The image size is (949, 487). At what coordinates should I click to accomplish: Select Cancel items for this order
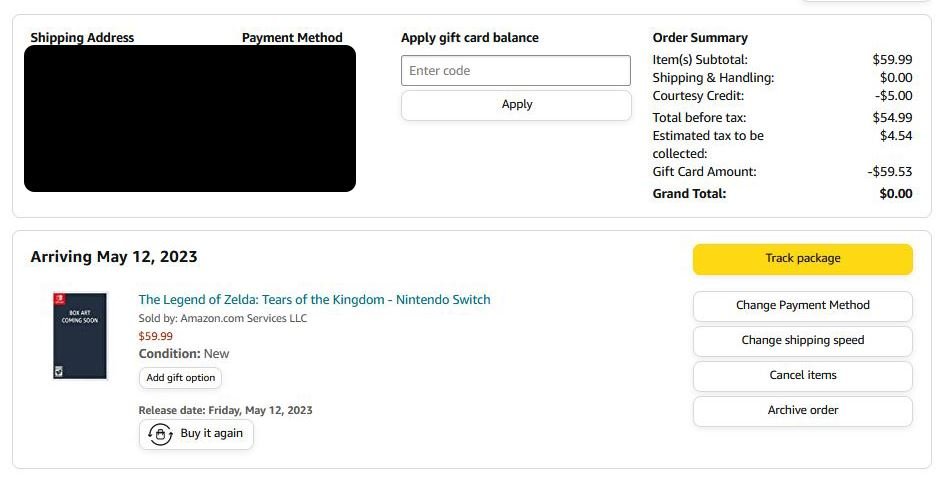pyautogui.click(x=802, y=376)
